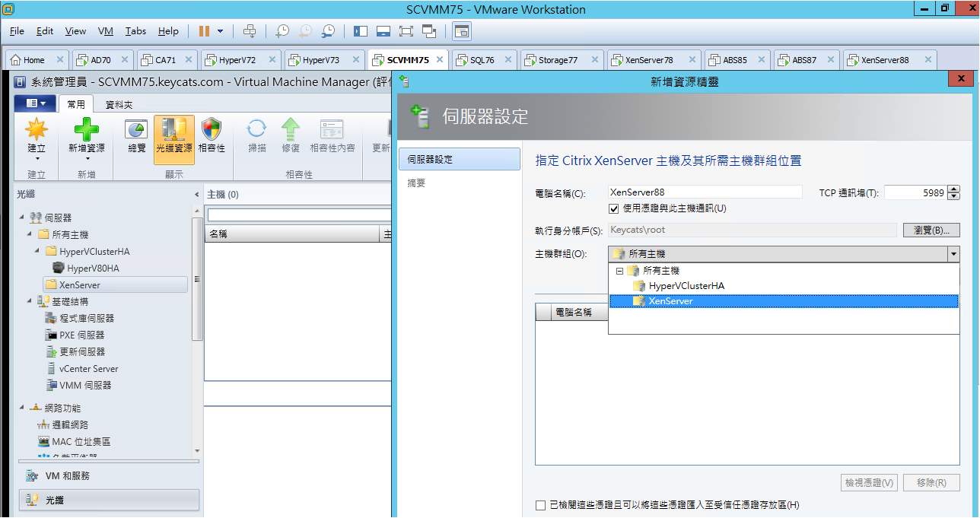Image resolution: width=980 pixels, height=518 pixels.
Task: Collapse the 光纖 navigation pane arrow
Action: tap(196, 195)
